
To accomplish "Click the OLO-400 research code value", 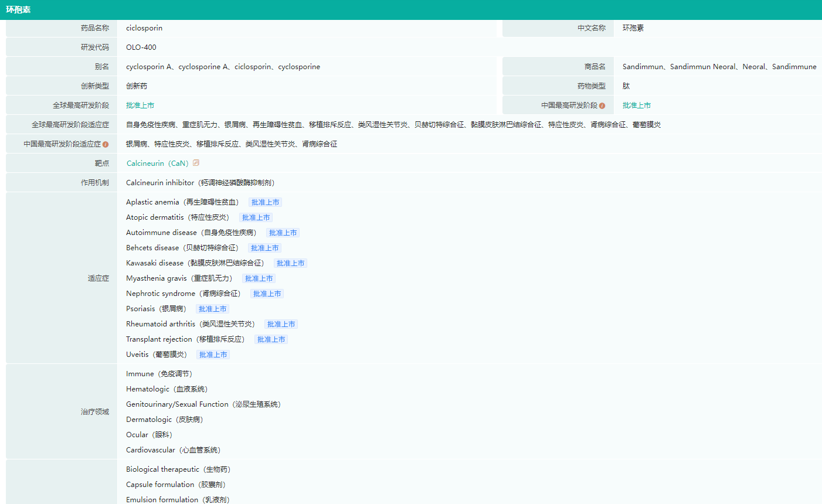I will 141,47.
